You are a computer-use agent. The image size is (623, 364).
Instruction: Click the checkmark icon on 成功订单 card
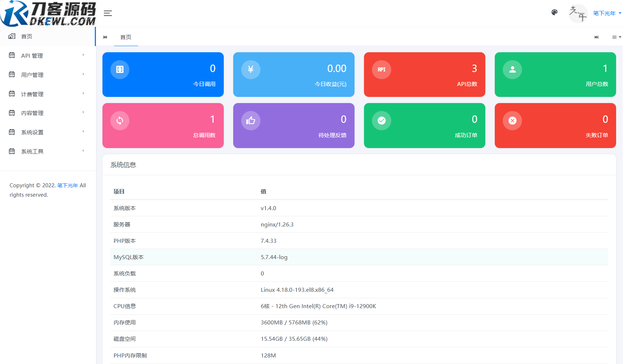[x=381, y=120]
